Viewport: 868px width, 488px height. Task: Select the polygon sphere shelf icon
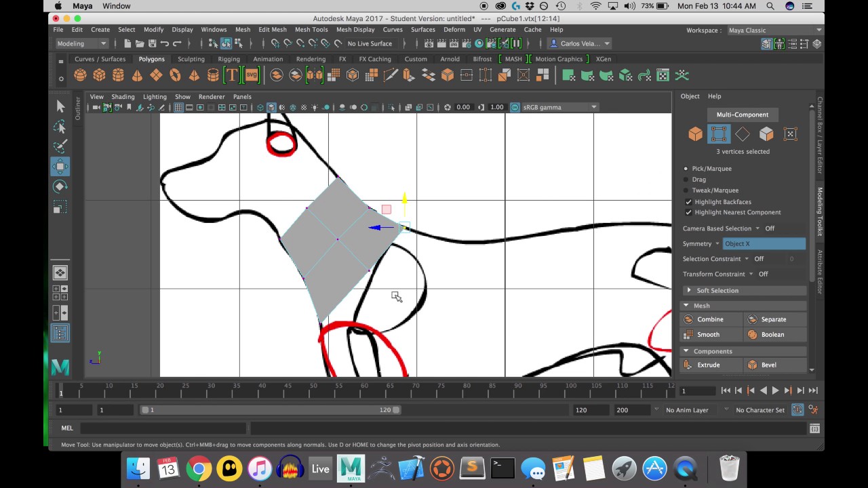[x=80, y=75]
